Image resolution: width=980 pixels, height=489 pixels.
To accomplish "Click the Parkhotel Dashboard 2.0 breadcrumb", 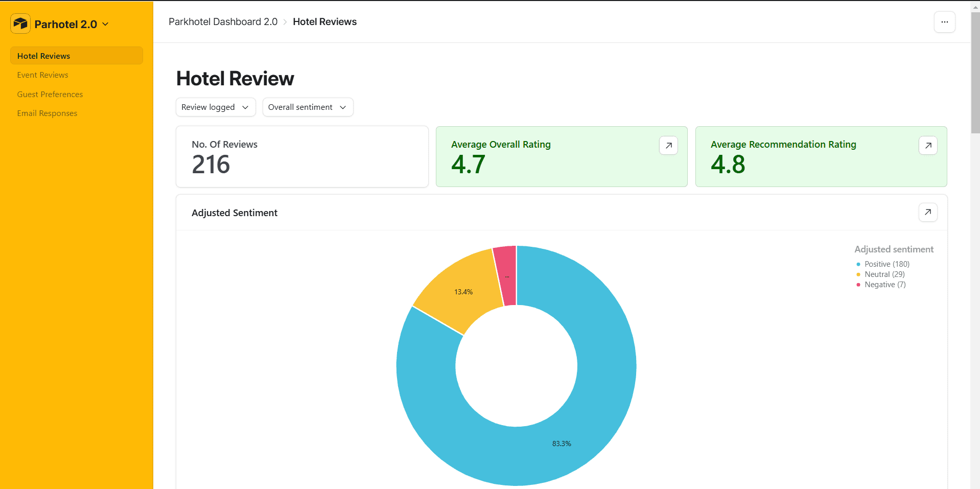I will point(223,22).
